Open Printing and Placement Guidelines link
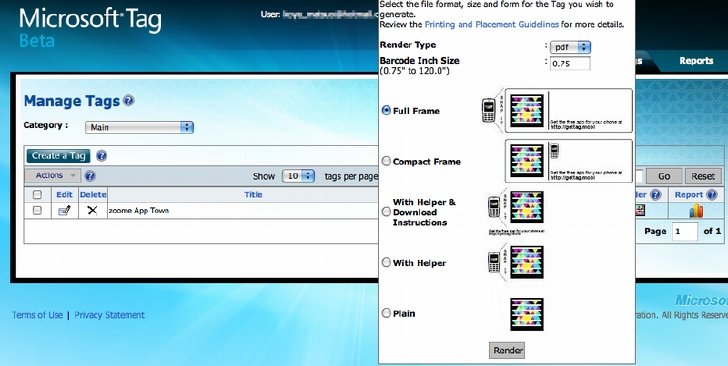Screen dimensions: 728x366 click(492, 24)
